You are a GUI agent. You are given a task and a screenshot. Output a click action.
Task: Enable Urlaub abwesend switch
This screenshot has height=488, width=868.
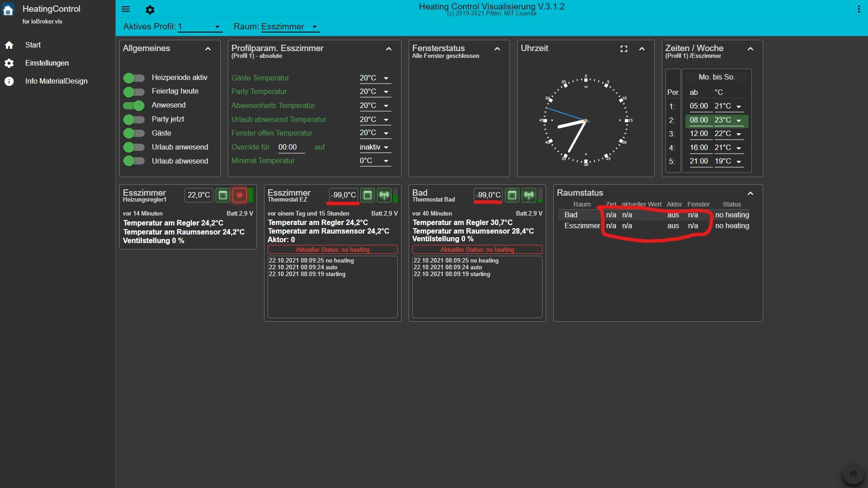pos(134,161)
